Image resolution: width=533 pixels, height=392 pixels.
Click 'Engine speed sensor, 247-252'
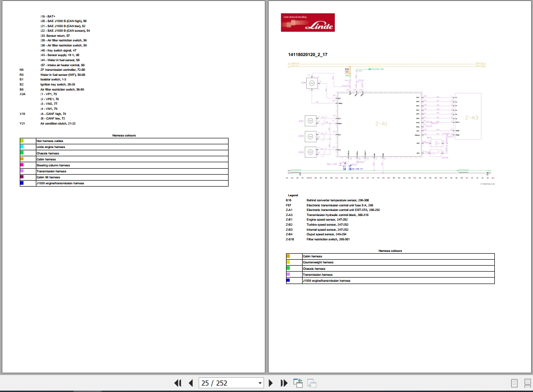(x=327, y=220)
